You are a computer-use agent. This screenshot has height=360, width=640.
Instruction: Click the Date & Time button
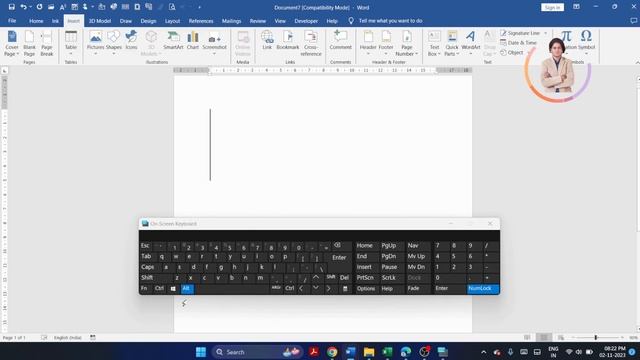pos(518,42)
